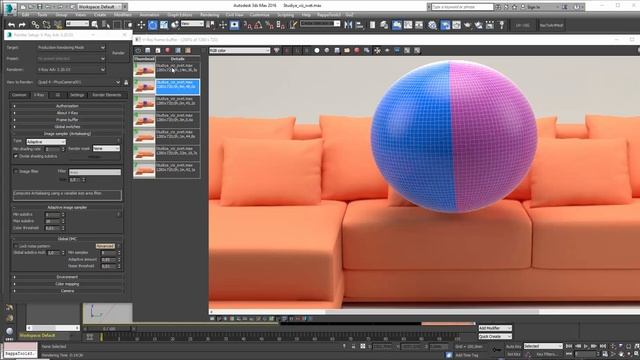
Task: Expand the Global switches rollout
Action: point(67,127)
